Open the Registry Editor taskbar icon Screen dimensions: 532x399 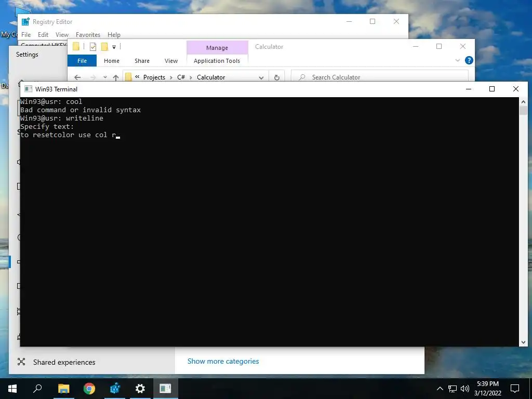pos(115,389)
